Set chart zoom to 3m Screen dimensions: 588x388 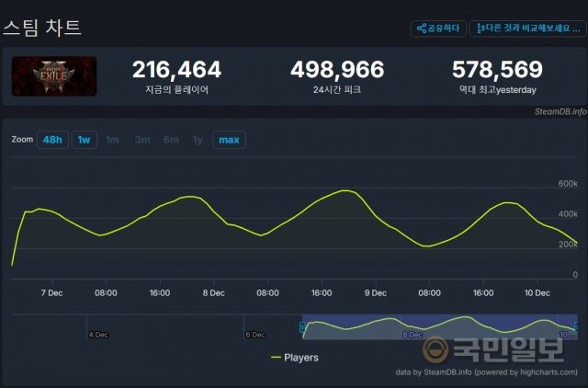tap(142, 140)
